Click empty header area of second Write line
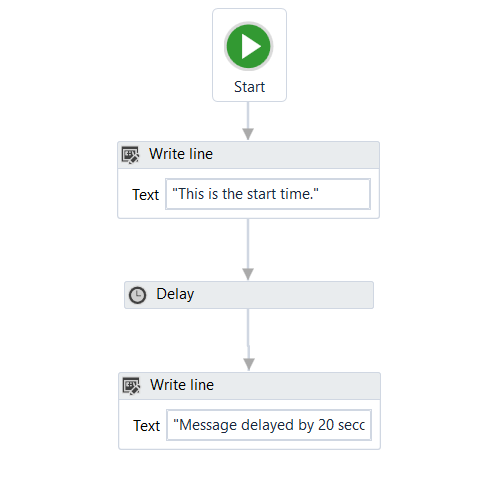The image size is (477, 486). 296,386
